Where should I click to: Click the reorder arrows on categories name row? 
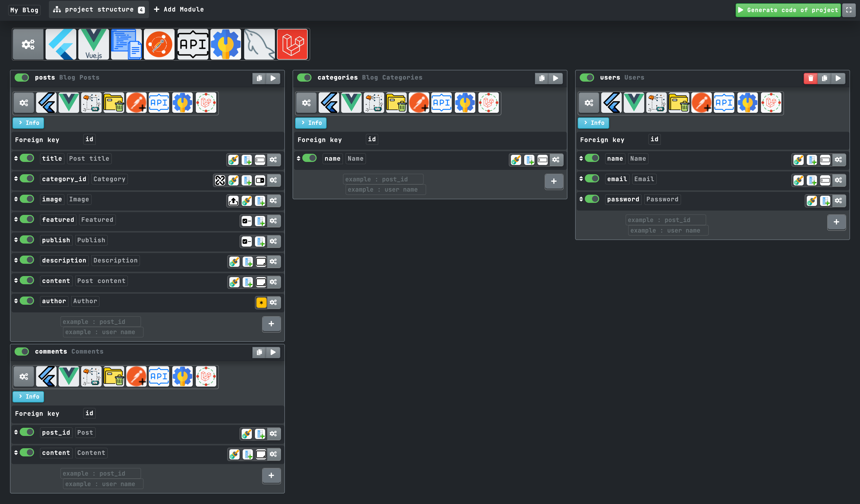(x=299, y=158)
